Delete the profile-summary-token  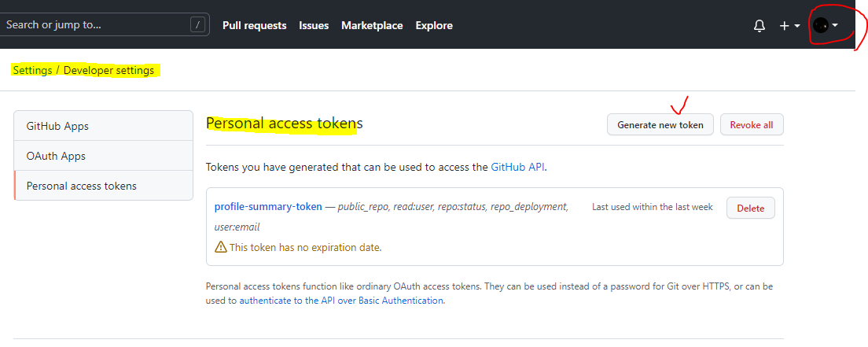pyautogui.click(x=751, y=209)
